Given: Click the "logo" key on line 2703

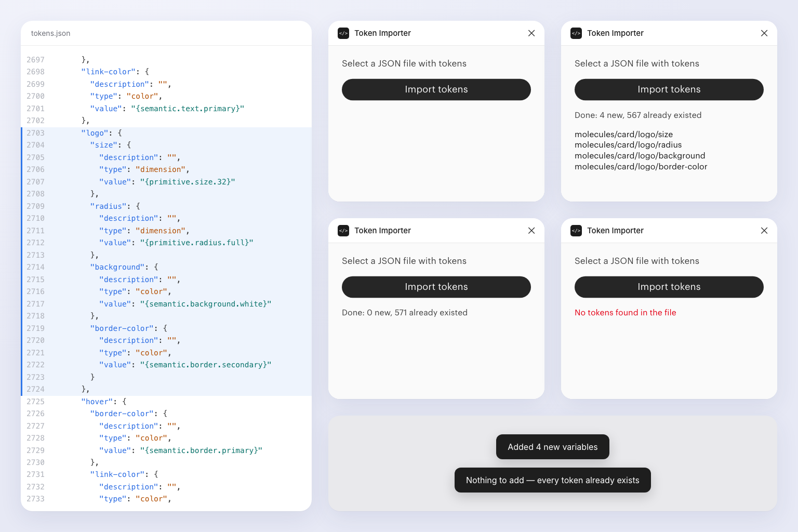Looking at the screenshot, I should click(95, 133).
